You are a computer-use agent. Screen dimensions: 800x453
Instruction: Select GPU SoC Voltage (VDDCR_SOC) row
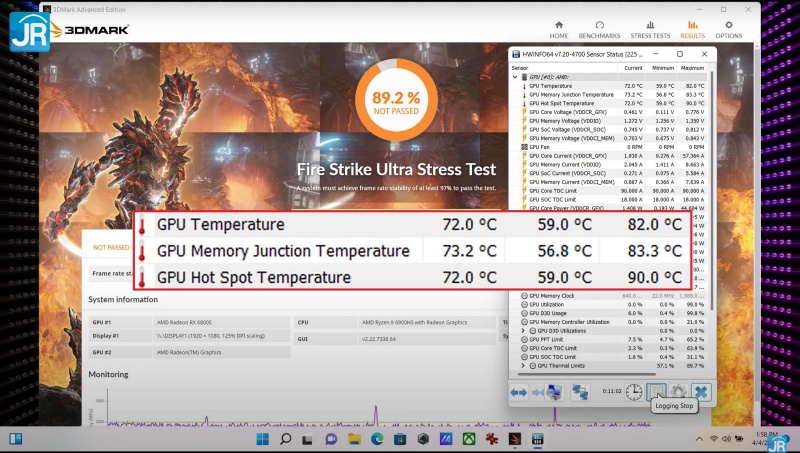pyautogui.click(x=608, y=130)
